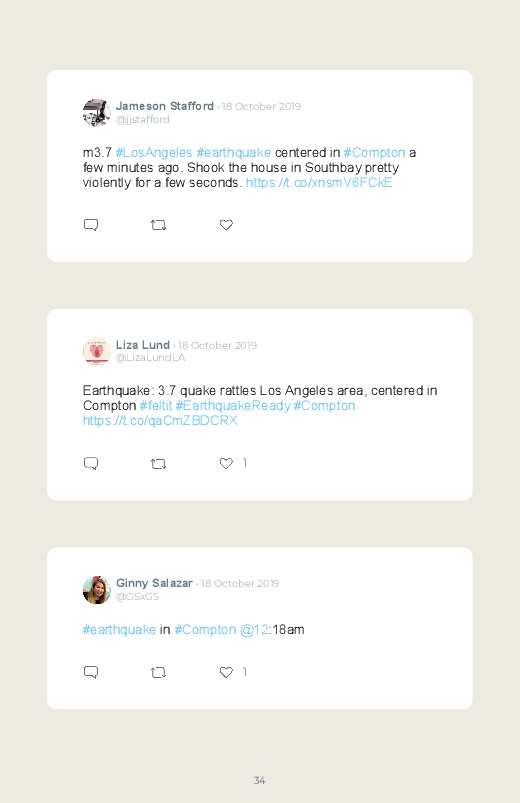This screenshot has width=520, height=803.
Task: Reply to Jameson Stafford's tweet
Action: (91, 225)
